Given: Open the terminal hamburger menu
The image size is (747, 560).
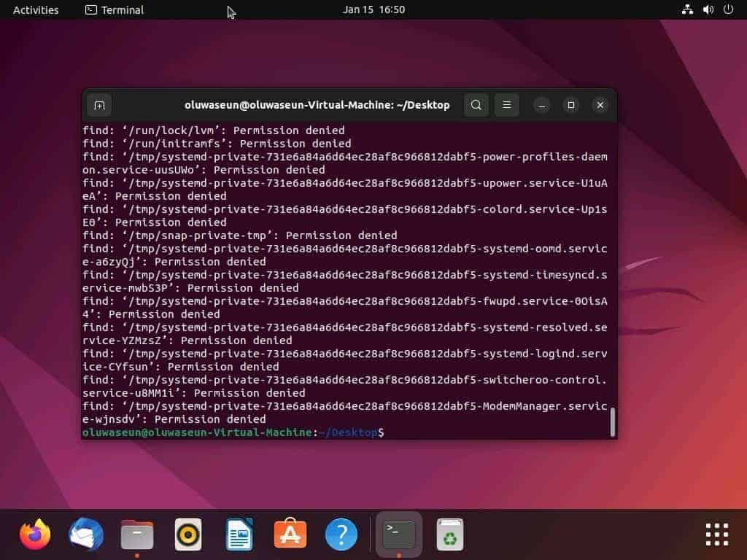Looking at the screenshot, I should click(x=506, y=105).
